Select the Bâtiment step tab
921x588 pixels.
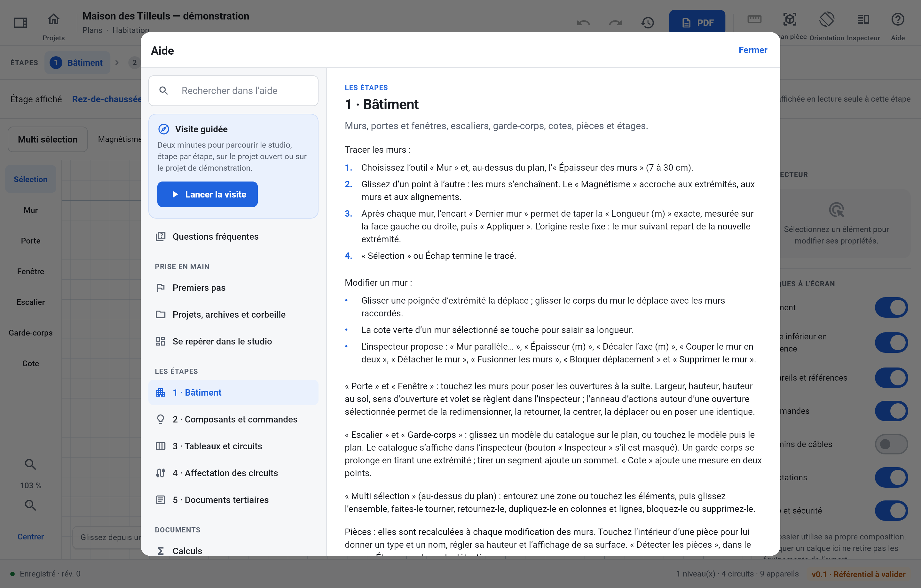[77, 62]
